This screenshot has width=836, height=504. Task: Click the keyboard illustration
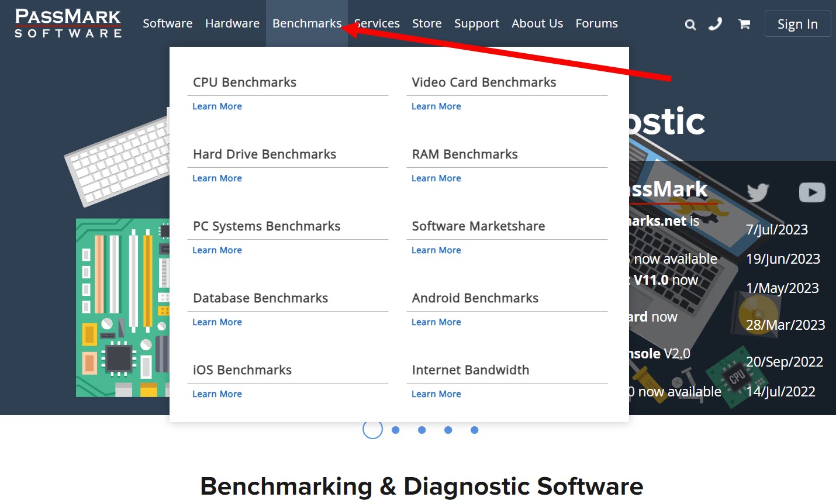click(117, 161)
